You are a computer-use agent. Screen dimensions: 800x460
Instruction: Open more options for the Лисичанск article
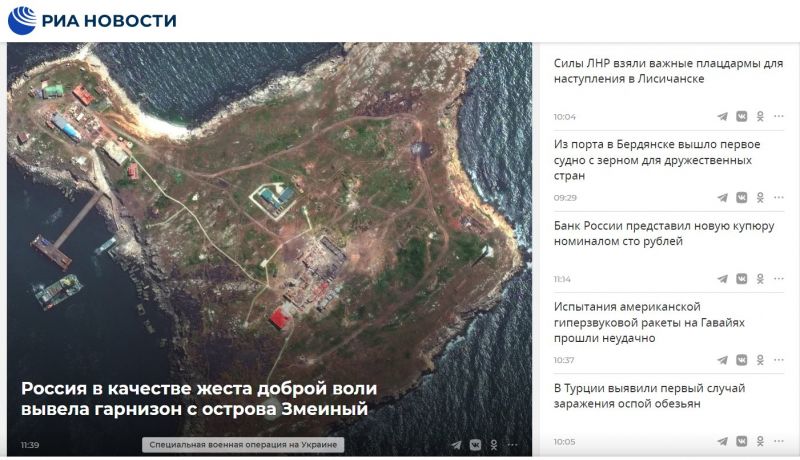[x=779, y=116]
